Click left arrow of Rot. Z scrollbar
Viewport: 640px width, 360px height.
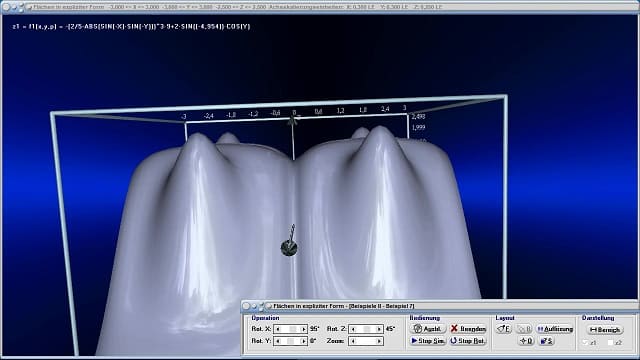click(x=353, y=329)
